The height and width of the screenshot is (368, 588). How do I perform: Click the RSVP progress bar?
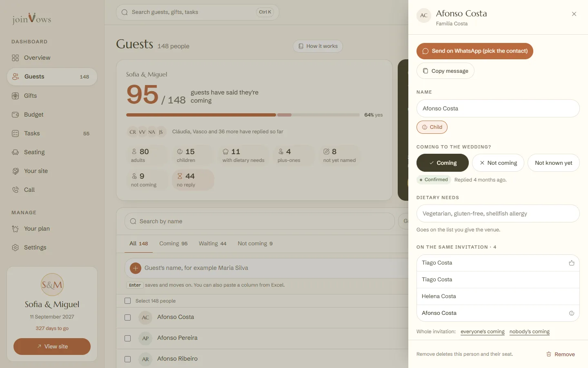[x=243, y=115]
